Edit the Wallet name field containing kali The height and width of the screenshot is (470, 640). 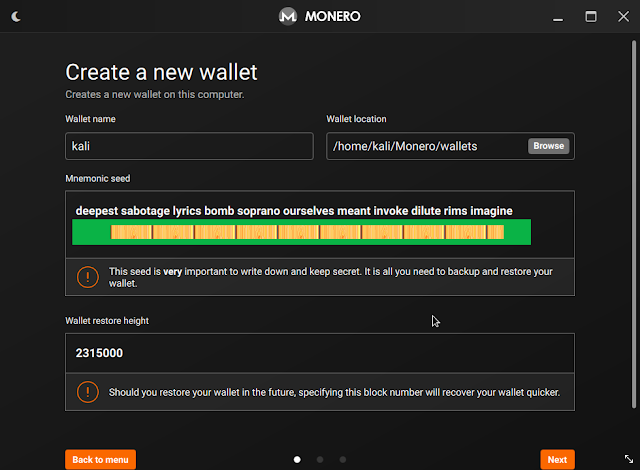189,146
